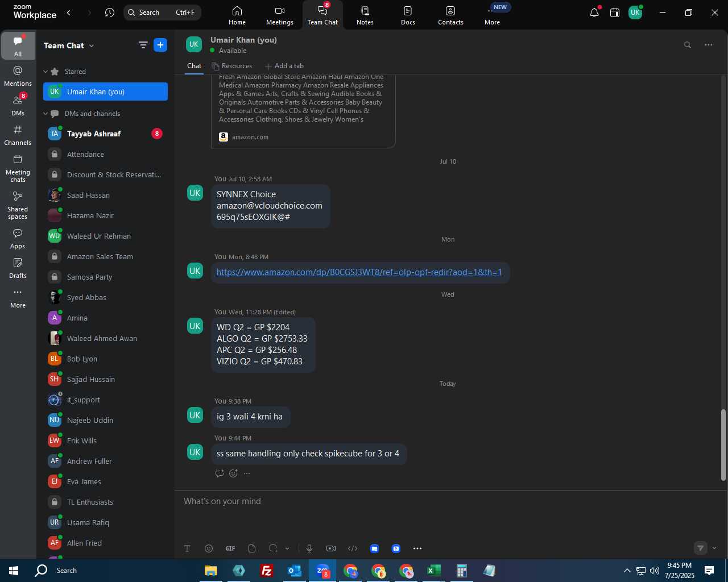
Task: Record an audio message
Action: tap(309, 548)
